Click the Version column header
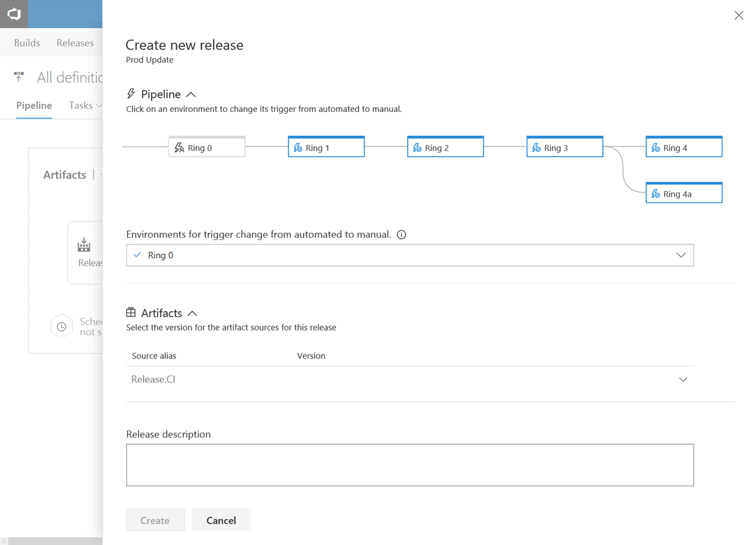Image resolution: width=756 pixels, height=545 pixels. (x=311, y=356)
